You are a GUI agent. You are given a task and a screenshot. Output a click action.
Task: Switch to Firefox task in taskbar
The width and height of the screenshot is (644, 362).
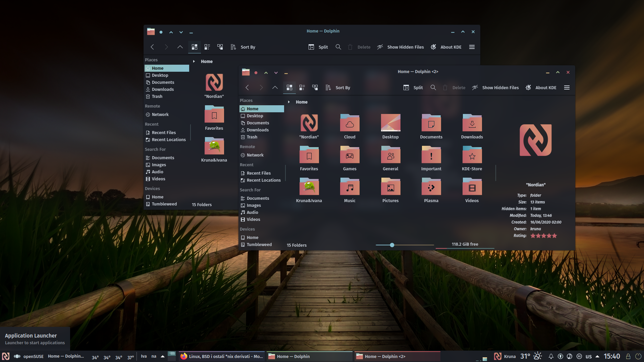click(x=222, y=356)
